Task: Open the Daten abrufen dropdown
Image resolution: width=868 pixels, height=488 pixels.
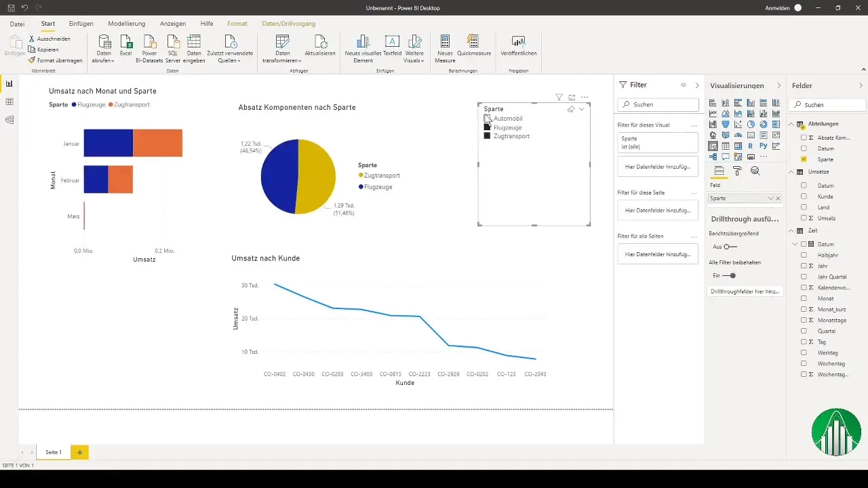Action: 104,57
